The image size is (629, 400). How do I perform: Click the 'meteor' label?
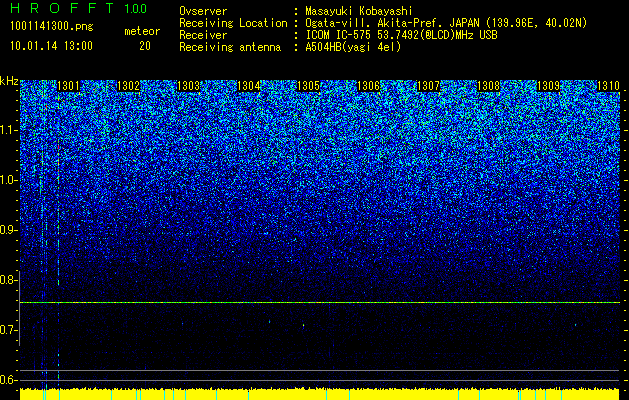142,31
